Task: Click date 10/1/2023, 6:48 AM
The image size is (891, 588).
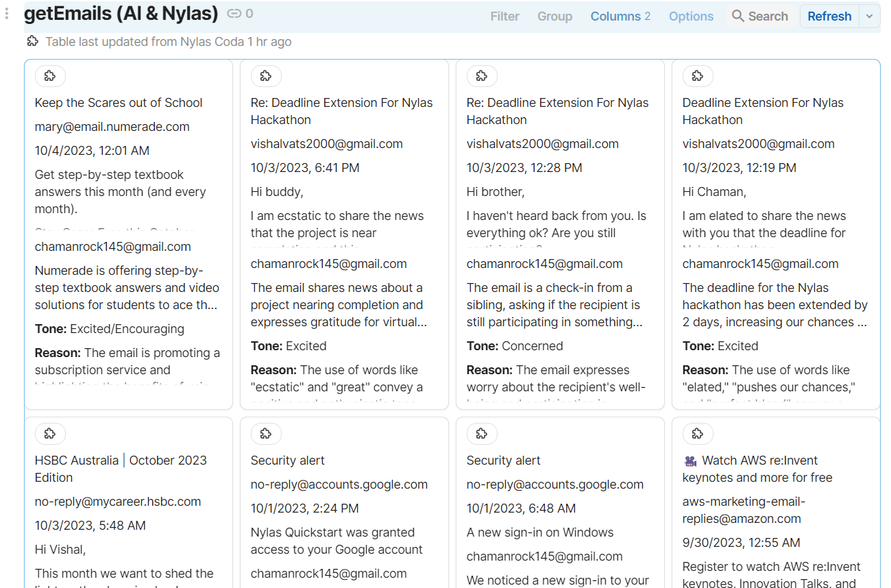Action: (521, 509)
